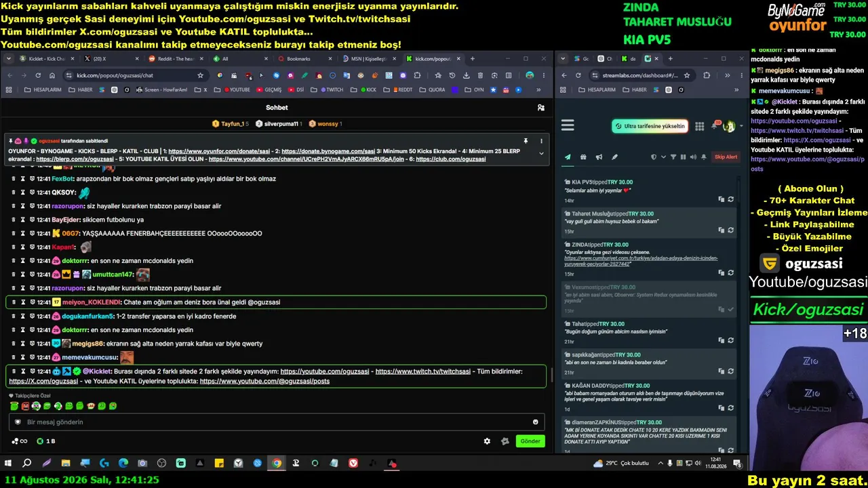The width and height of the screenshot is (868, 488).
Task: Click top gifter silverpuma11 name
Action: click(281, 124)
